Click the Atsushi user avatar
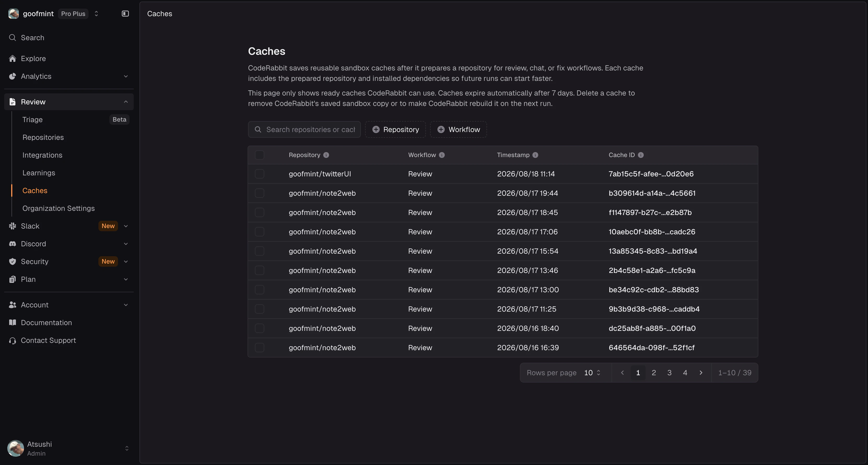The height and width of the screenshot is (465, 868). [x=15, y=449]
